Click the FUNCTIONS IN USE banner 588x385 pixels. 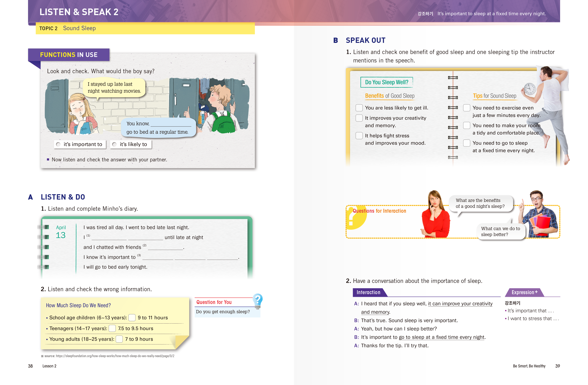(x=69, y=55)
